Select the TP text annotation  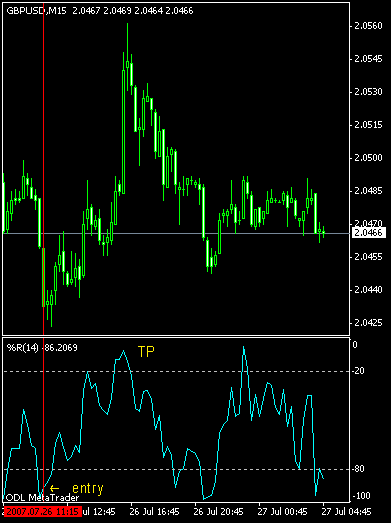point(146,352)
